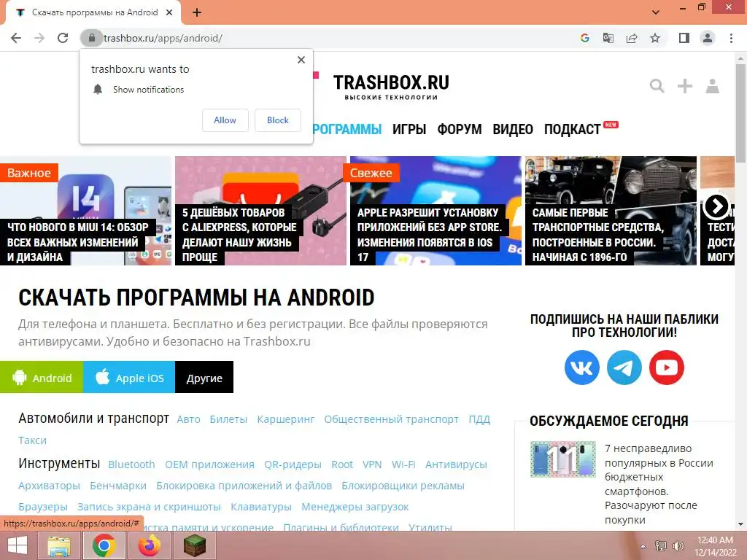Open the ВИДЕО menu section
Screen dimensions: 747x560
(513, 130)
